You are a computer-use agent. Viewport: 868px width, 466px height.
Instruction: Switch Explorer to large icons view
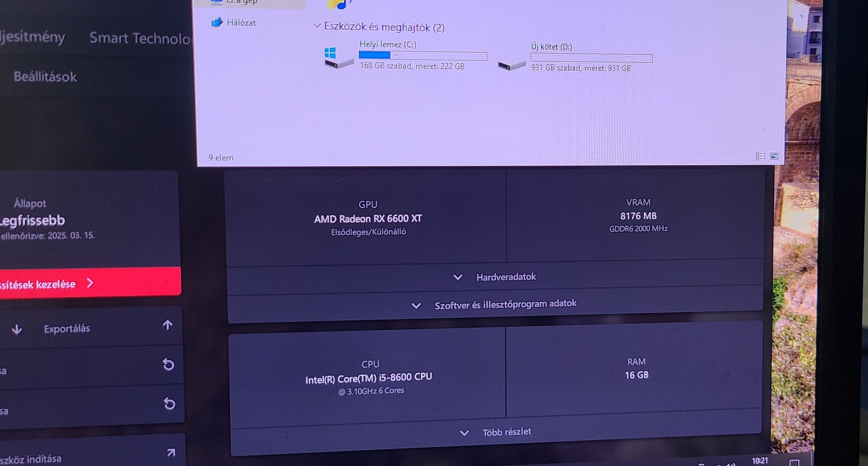click(x=774, y=156)
